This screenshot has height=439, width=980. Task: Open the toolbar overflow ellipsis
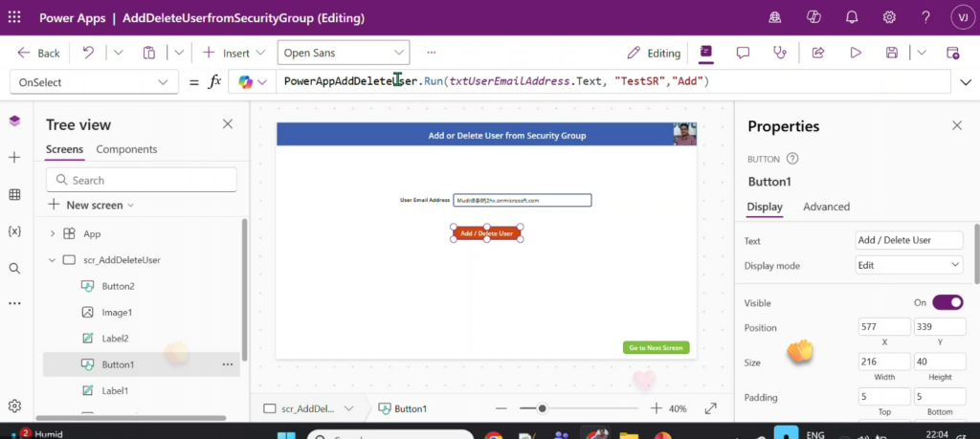pos(432,53)
